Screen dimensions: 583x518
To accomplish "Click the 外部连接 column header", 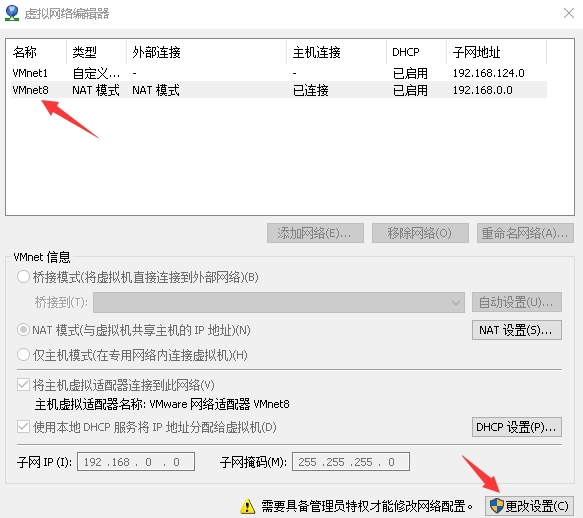I will (x=206, y=52).
